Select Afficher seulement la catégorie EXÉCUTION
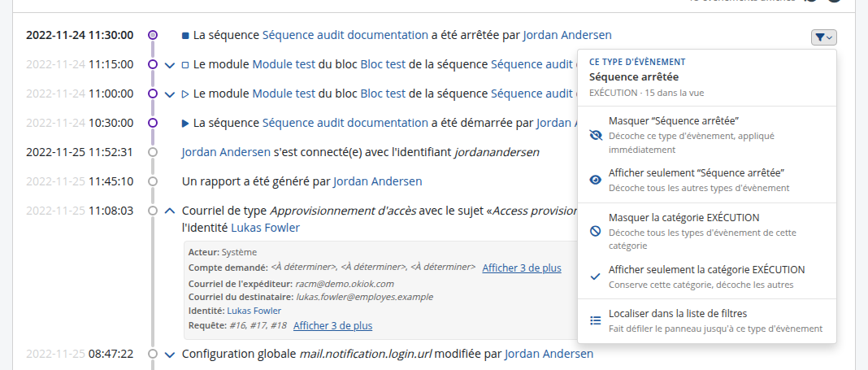This screenshot has width=868, height=370. click(707, 276)
